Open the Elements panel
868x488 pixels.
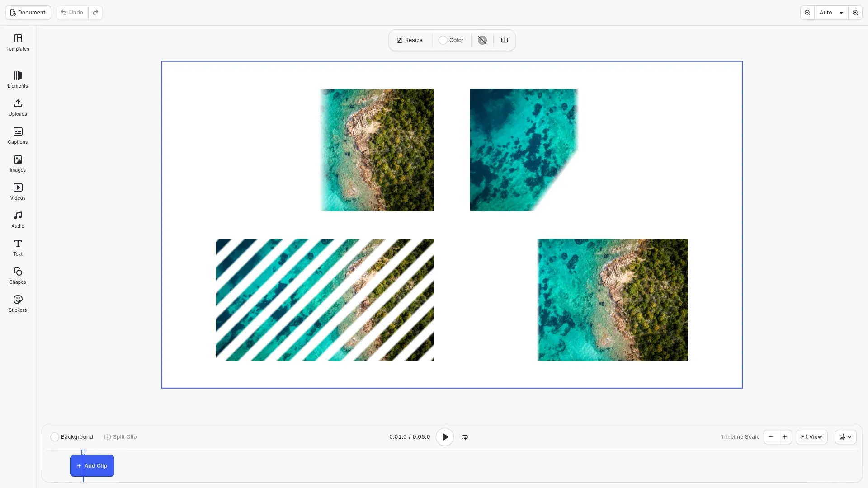click(x=18, y=80)
